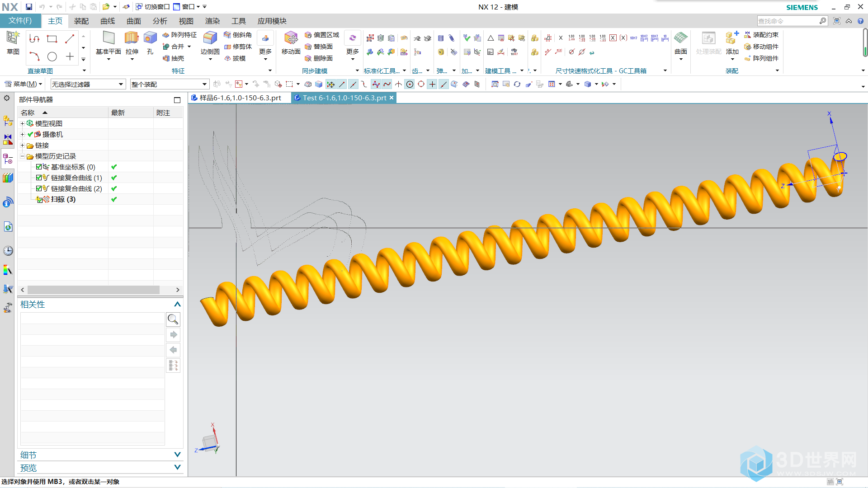Click 更多 in the 特征 group
Image resolution: width=868 pixels, height=488 pixels.
265,45
